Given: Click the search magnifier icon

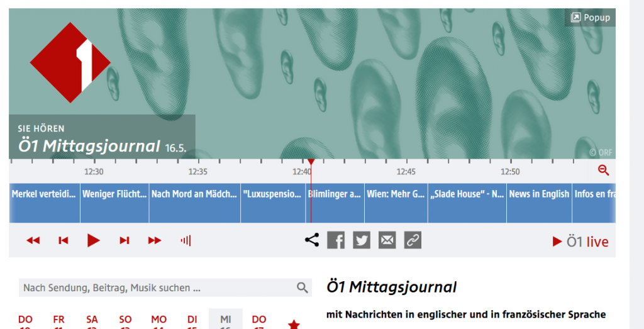Looking at the screenshot, I should coord(303,287).
